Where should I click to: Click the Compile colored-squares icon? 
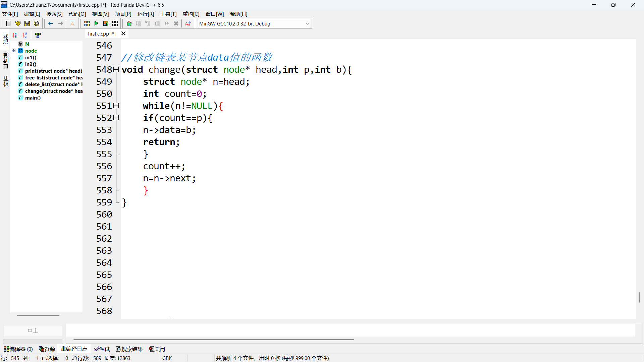(x=87, y=23)
